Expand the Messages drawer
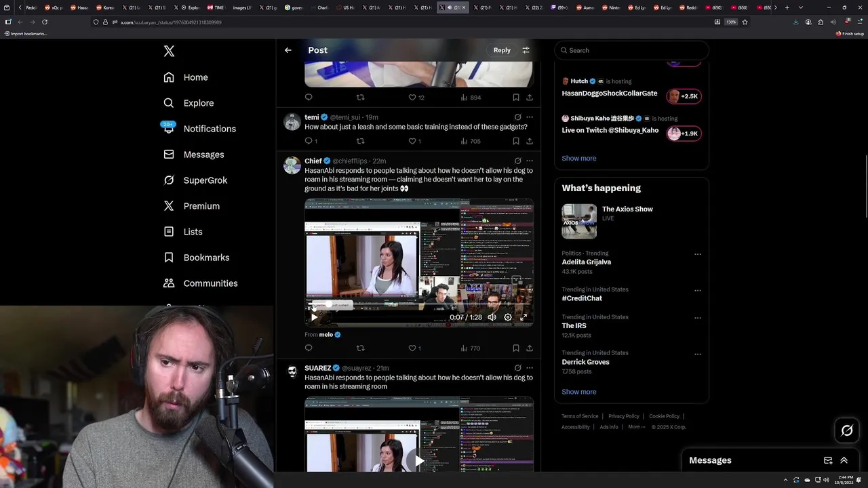The image size is (868, 488). pos(844,460)
